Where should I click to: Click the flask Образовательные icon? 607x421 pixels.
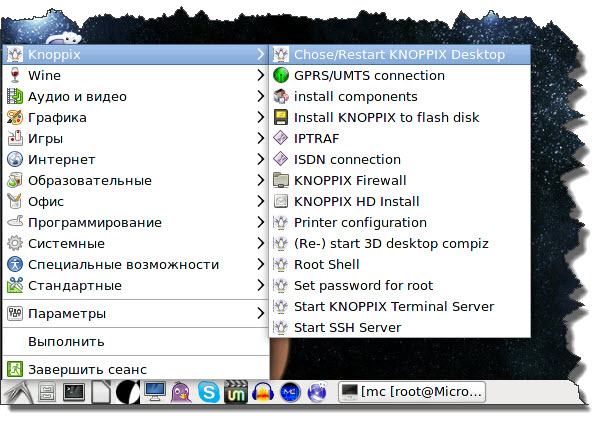click(15, 180)
